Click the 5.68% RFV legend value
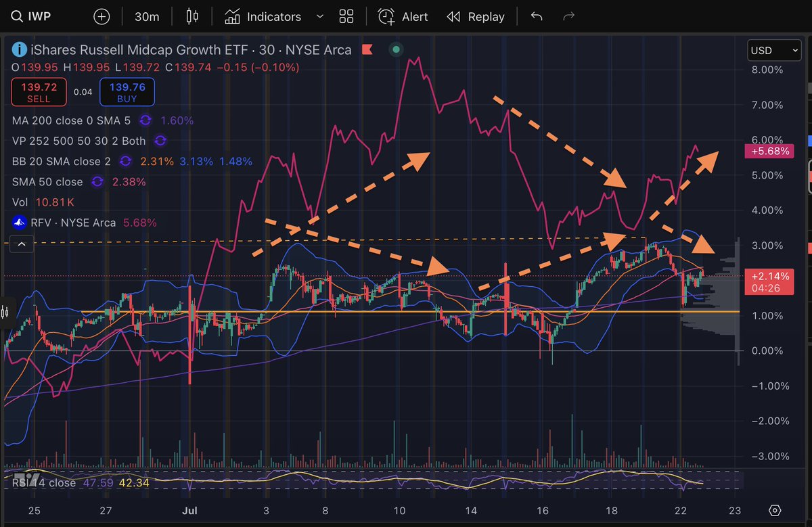This screenshot has width=812, height=527. (139, 222)
